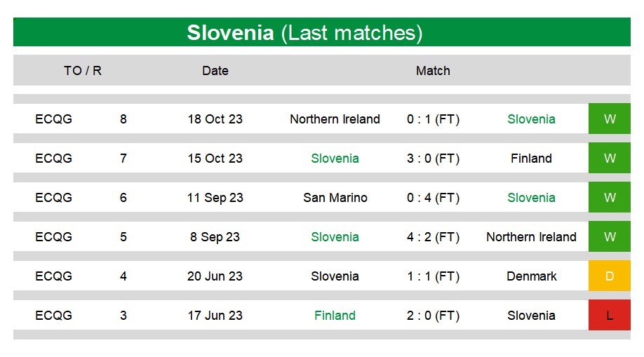Click the yellow D result badge
644x357 pixels.
pyautogui.click(x=609, y=276)
